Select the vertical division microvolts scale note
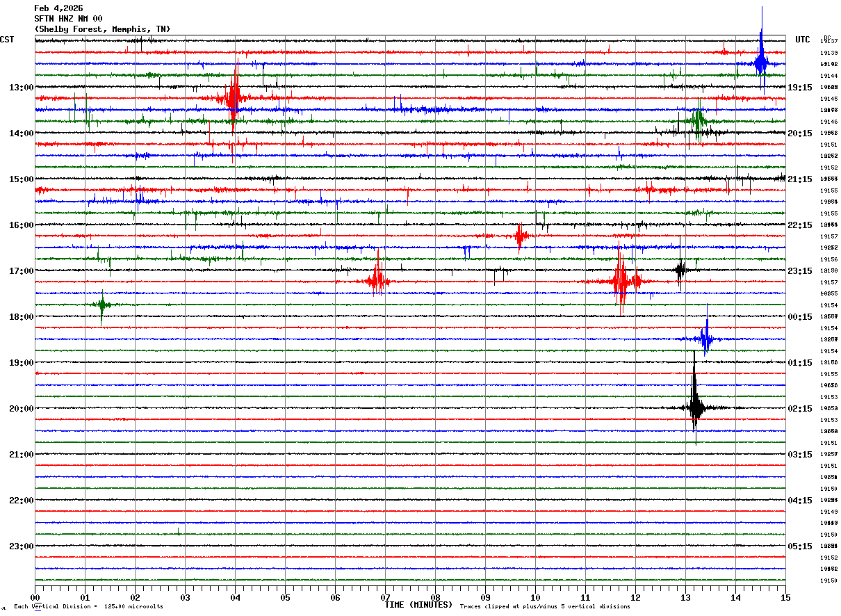Image resolution: width=841 pixels, height=616 pixels. pyautogui.click(x=88, y=607)
